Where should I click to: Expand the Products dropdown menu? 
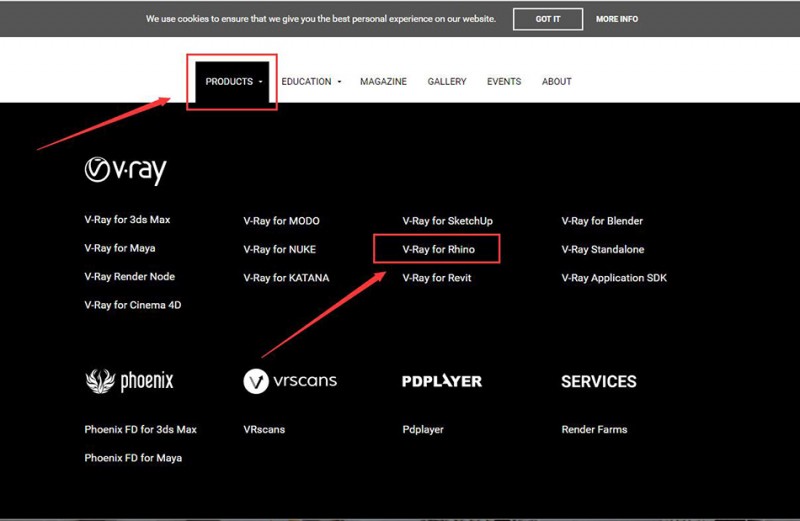(x=233, y=82)
